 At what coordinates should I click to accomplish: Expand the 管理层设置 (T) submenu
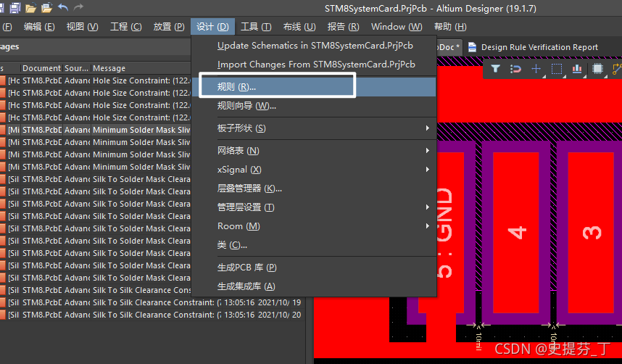coord(314,207)
